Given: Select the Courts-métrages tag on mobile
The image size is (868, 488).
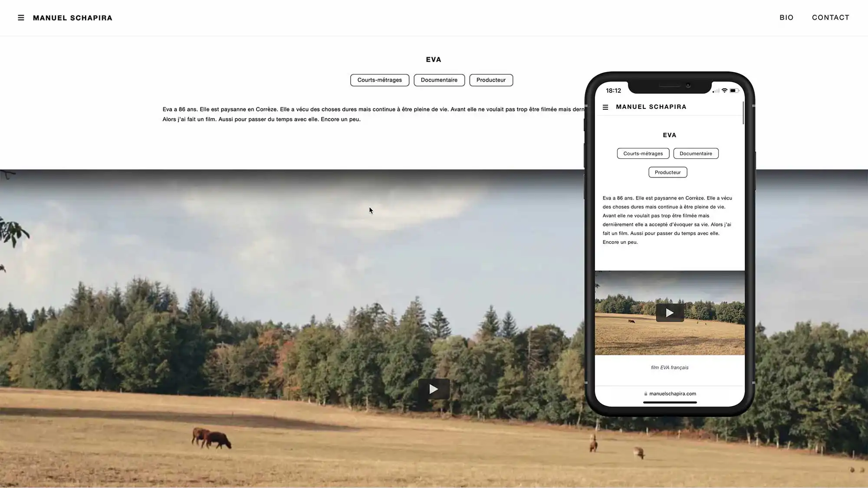Looking at the screenshot, I should [x=643, y=154].
